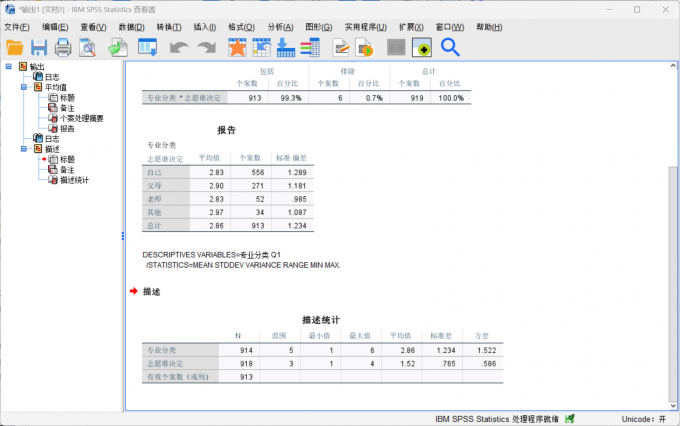Open Print Preview from the toolbar
Image resolution: width=680 pixels, height=426 pixels.
pos(88,47)
